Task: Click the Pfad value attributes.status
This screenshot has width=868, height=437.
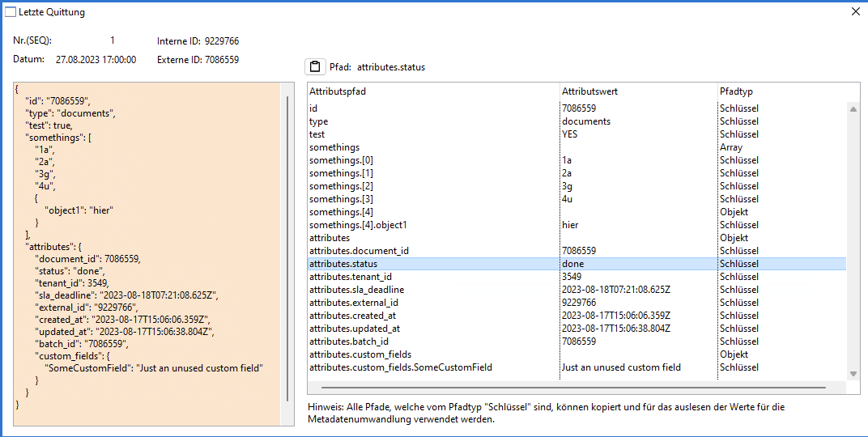Action: coord(390,67)
